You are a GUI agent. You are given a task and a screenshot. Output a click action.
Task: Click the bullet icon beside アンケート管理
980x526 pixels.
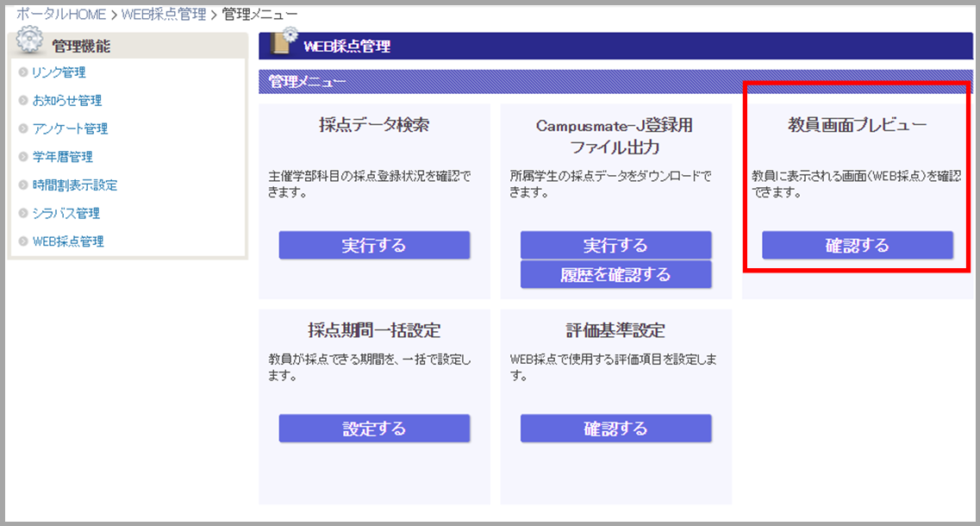click(23, 128)
